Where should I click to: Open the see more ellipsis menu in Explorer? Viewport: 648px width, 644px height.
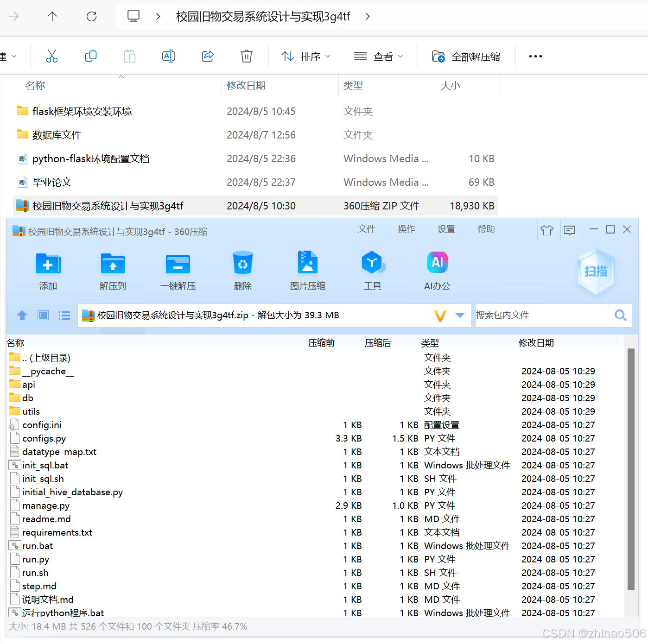pyautogui.click(x=535, y=57)
